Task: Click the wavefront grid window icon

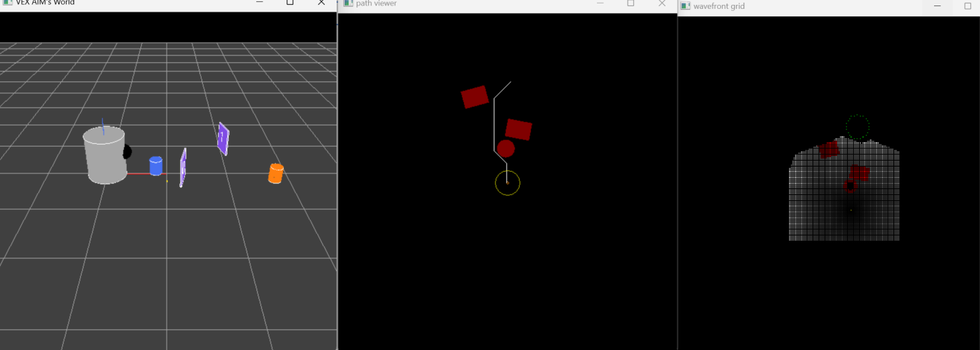Action: (685, 6)
